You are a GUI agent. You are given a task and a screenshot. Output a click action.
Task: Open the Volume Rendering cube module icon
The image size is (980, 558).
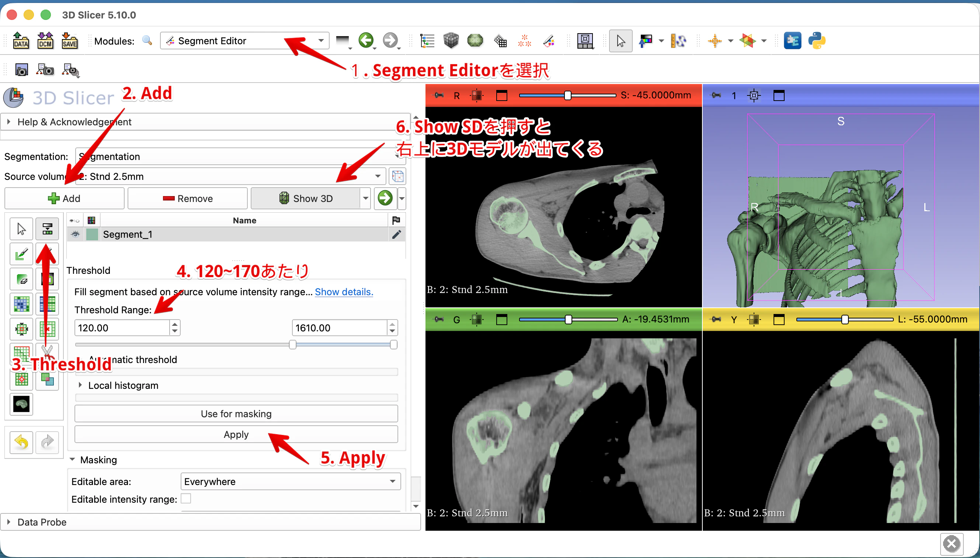point(451,41)
